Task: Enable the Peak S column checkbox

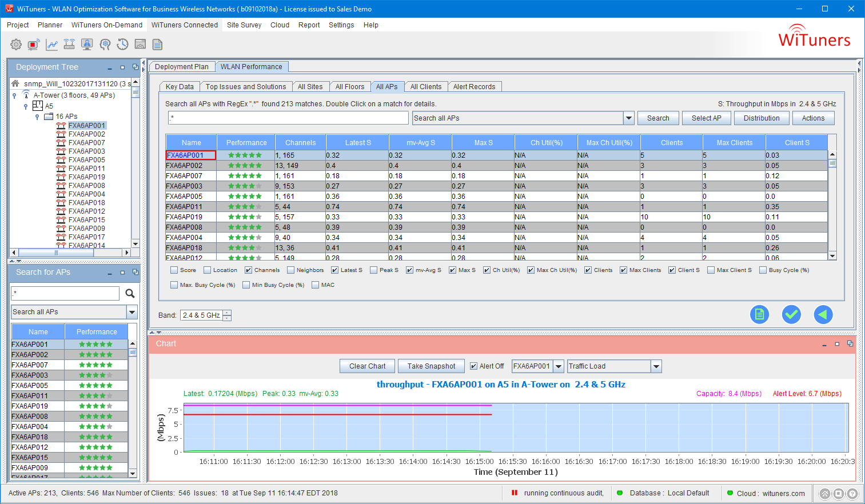Action: [373, 270]
